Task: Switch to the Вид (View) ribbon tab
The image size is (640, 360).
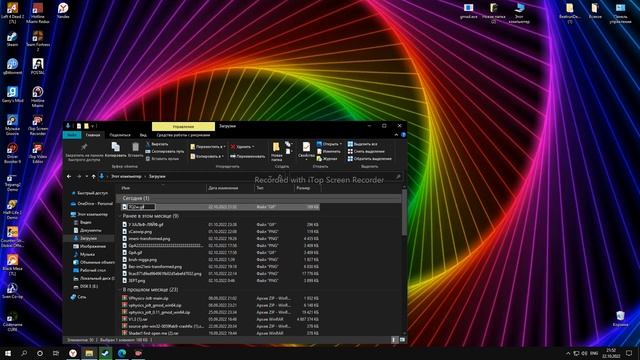Action: tap(143, 135)
